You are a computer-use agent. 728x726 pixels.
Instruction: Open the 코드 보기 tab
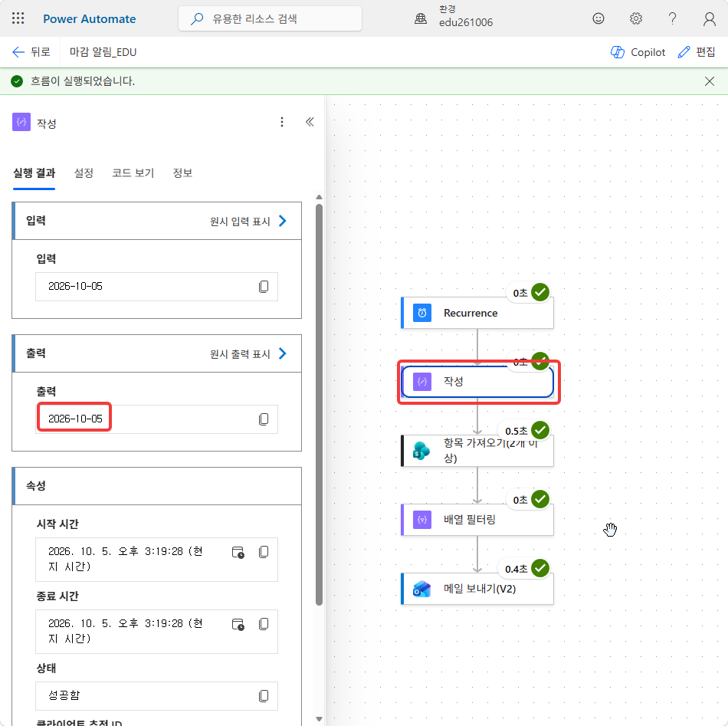tap(133, 173)
